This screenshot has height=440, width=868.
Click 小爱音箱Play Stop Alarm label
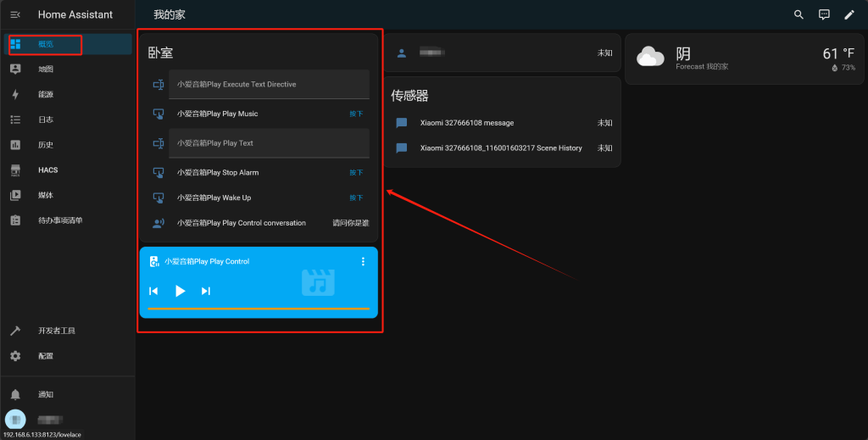[x=218, y=173]
